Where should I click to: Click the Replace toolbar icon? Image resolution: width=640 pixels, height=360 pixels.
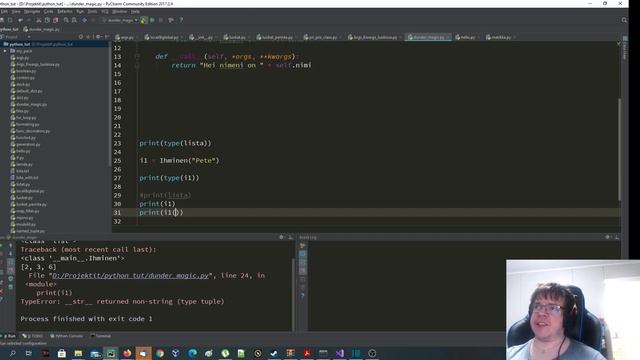pyautogui.click(x=74, y=20)
